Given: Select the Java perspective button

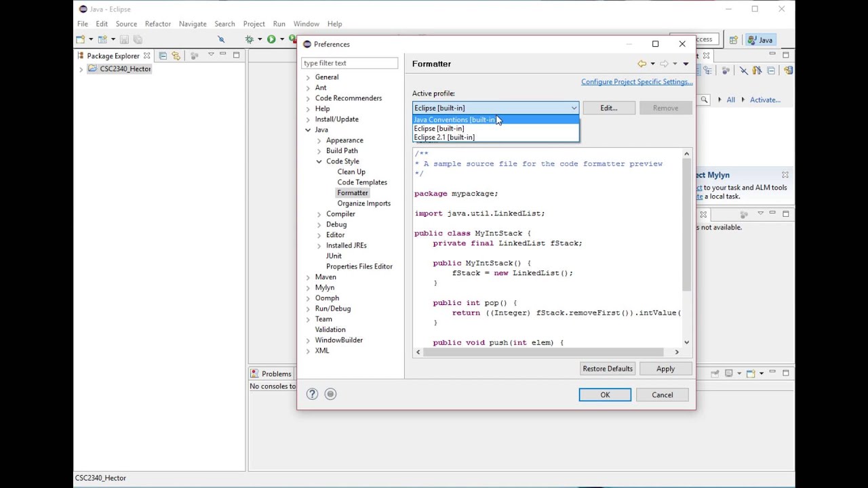Looking at the screenshot, I should point(760,40).
